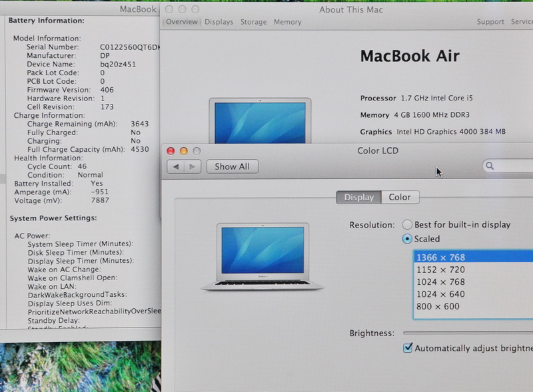Click Cell Revision 173 row
The height and width of the screenshot is (392, 533).
(x=71, y=106)
